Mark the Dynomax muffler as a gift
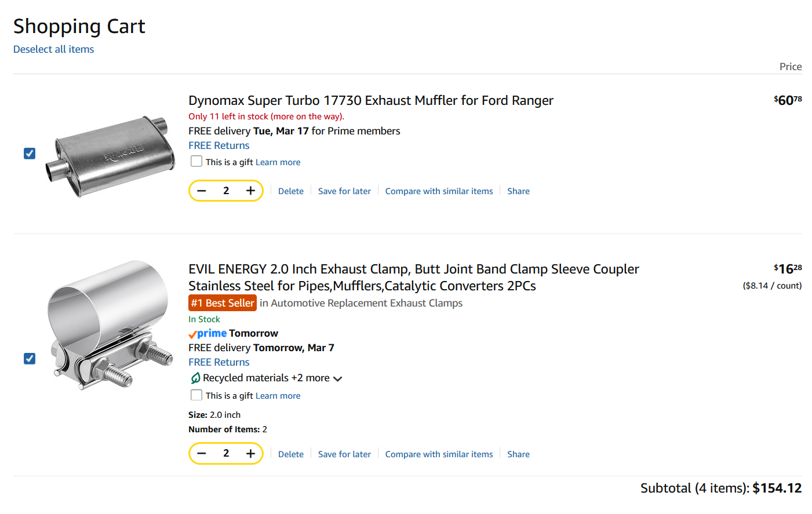 [x=196, y=162]
